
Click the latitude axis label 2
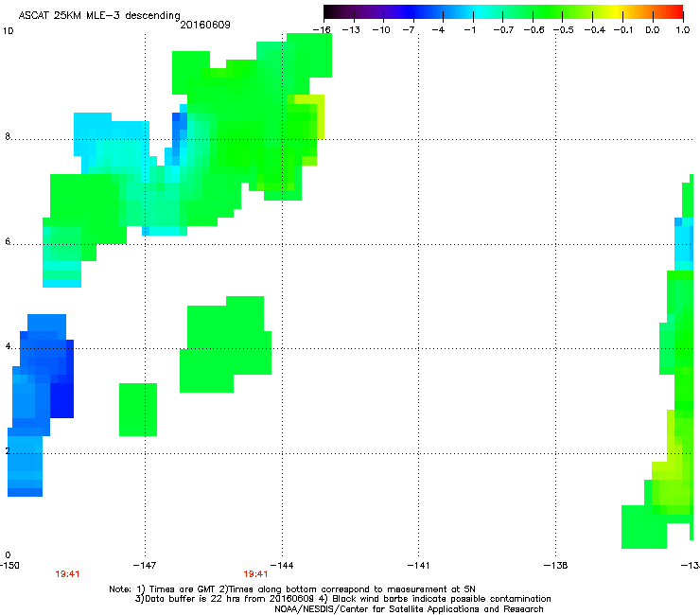[x=8, y=450]
